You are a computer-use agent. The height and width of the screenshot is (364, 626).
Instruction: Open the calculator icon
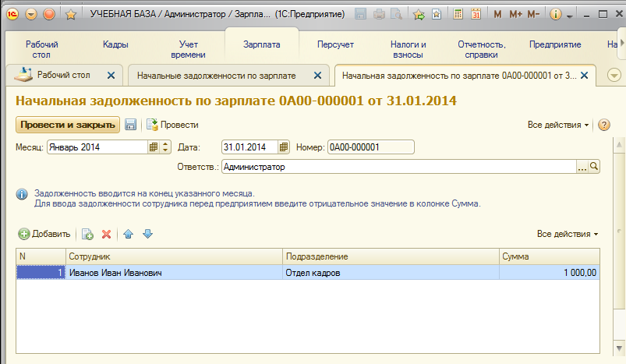(458, 14)
